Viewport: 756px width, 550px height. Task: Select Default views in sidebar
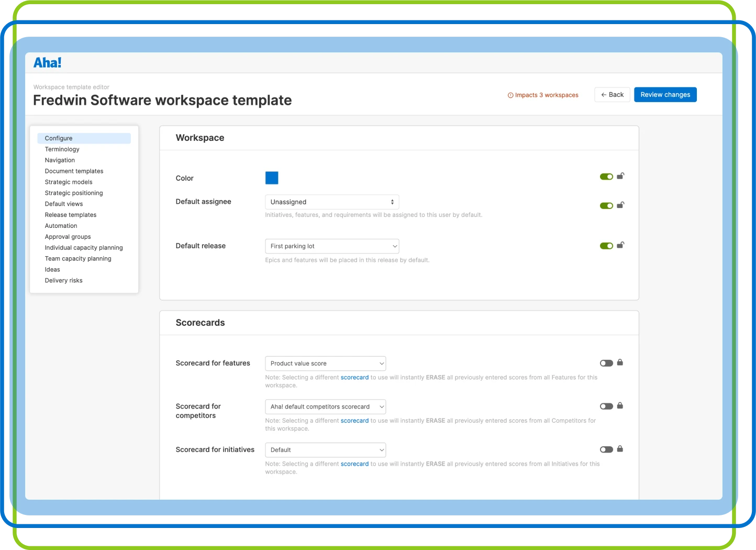click(64, 204)
